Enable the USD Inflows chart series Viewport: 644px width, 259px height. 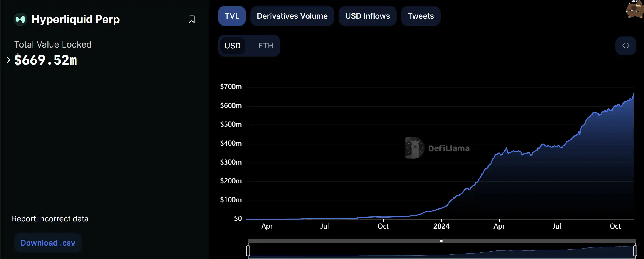[367, 16]
